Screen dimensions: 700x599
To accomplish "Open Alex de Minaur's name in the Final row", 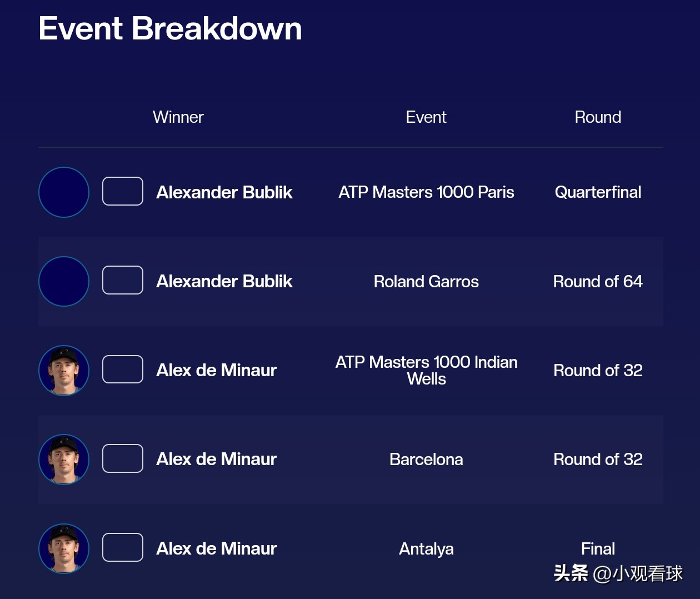I will 216,548.
